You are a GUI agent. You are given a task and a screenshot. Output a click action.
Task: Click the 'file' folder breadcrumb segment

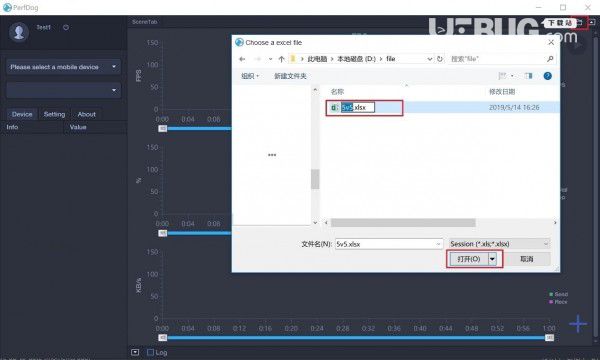[x=390, y=59]
